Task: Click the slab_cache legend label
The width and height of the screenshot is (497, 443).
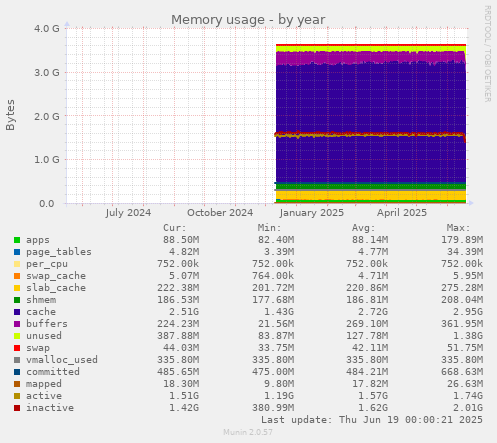Action: coord(56,288)
